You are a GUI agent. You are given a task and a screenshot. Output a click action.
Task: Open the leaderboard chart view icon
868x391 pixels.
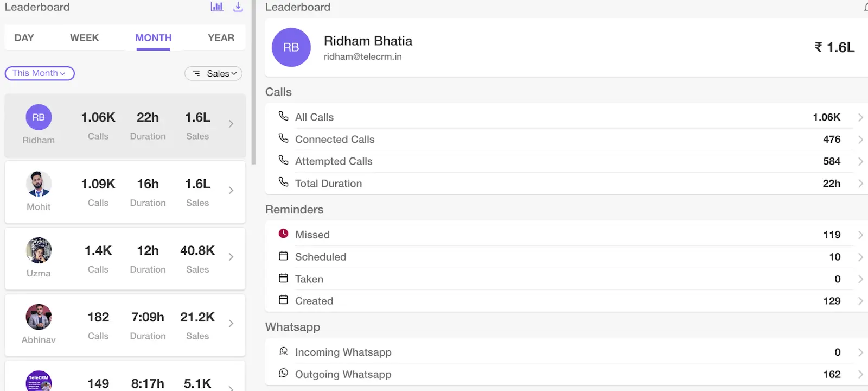217,7
